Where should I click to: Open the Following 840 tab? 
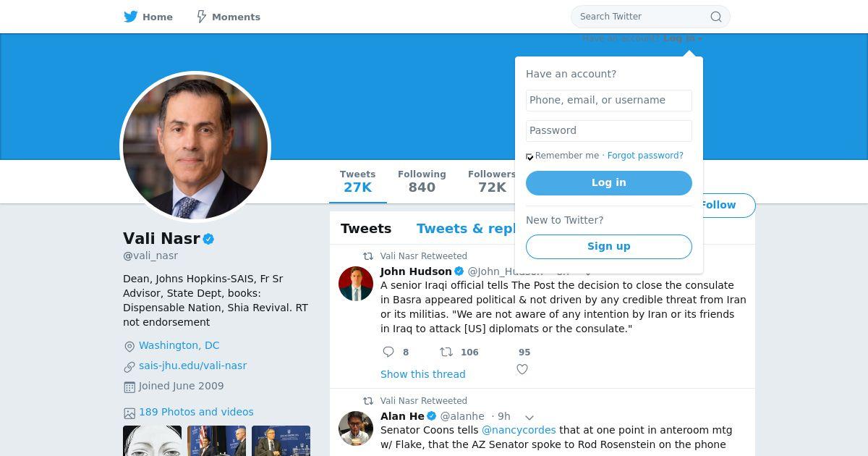422,182
